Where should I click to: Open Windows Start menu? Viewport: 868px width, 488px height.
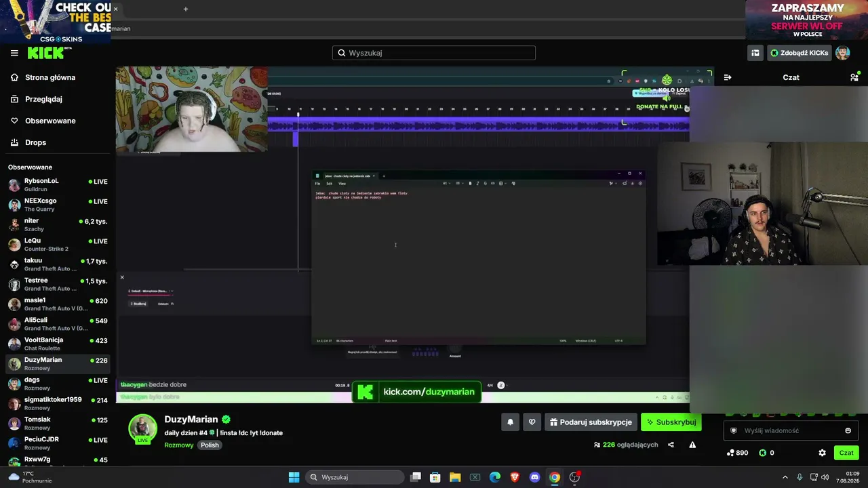pyautogui.click(x=294, y=477)
